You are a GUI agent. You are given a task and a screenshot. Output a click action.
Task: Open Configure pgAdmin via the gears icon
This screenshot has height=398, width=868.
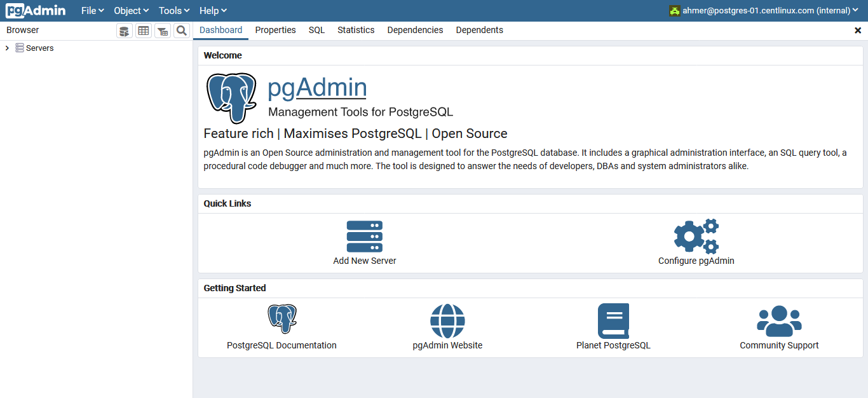(696, 235)
